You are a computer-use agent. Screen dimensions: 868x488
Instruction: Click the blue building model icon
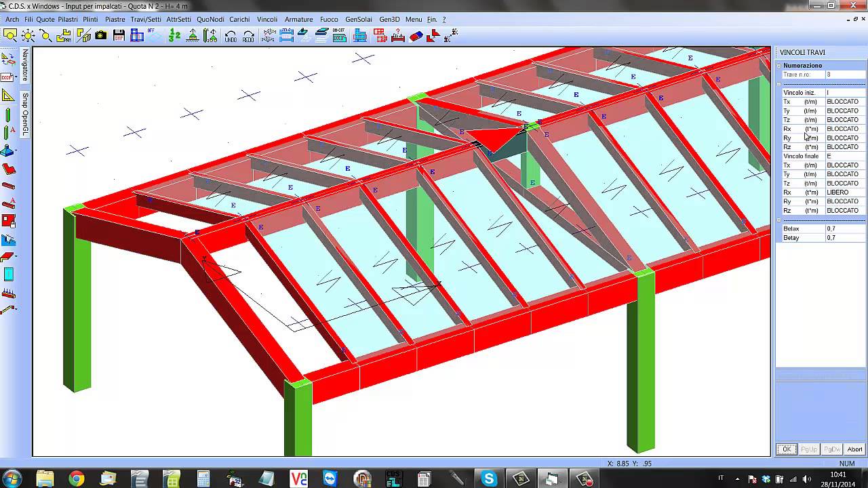(359, 35)
